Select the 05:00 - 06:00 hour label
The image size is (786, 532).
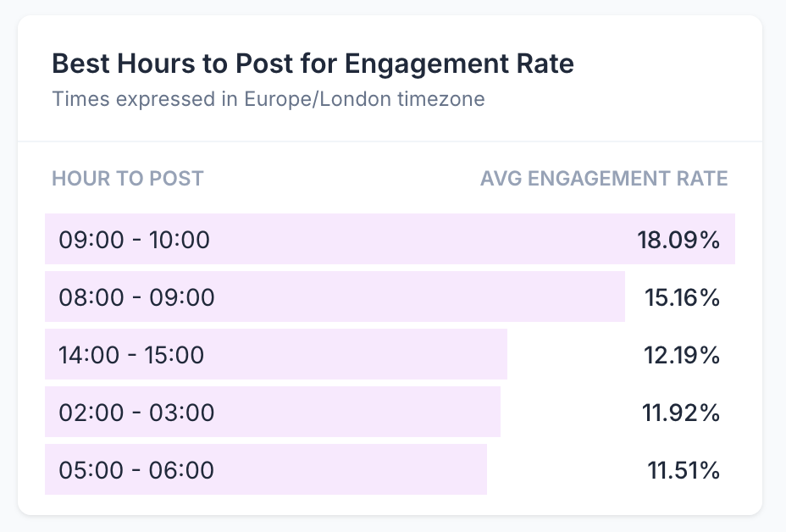coord(136,469)
